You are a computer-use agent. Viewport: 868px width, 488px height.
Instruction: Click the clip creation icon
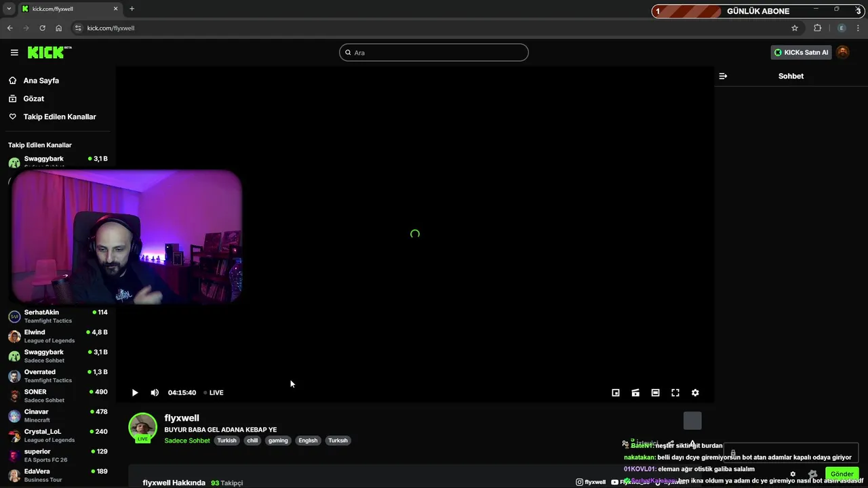coord(635,392)
